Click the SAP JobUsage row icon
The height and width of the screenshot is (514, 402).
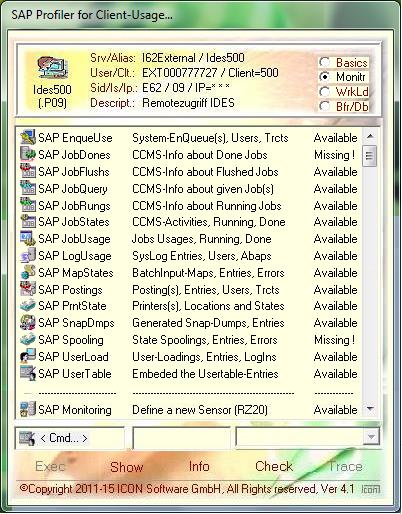tap(28, 239)
